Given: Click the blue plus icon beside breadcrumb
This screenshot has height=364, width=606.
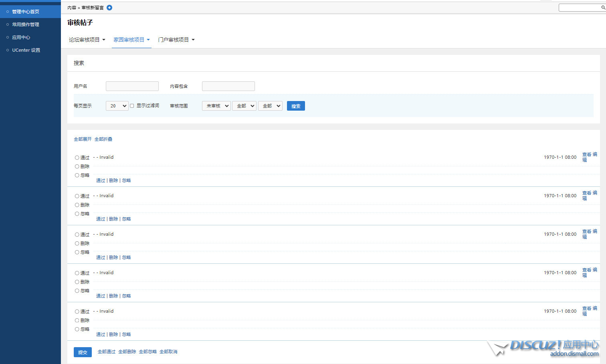Looking at the screenshot, I should [x=109, y=8].
